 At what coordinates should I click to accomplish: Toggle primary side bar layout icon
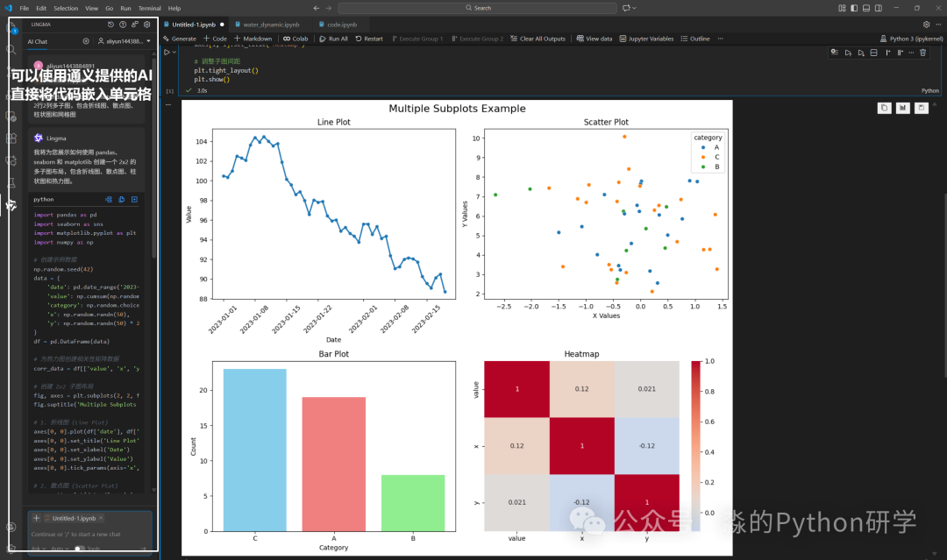pos(854,8)
